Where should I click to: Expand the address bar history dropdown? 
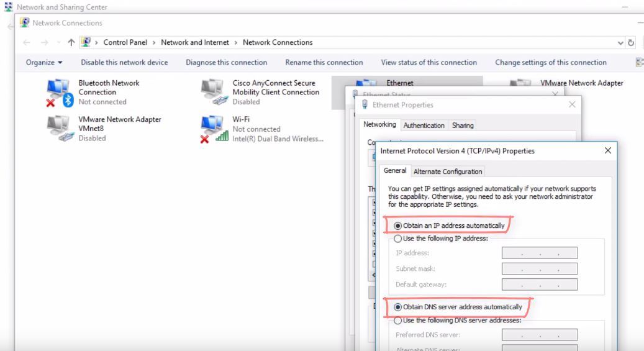[621, 43]
